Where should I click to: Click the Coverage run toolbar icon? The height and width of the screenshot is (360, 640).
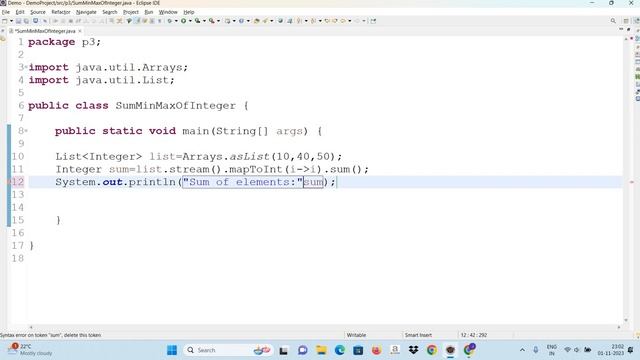pos(198,21)
